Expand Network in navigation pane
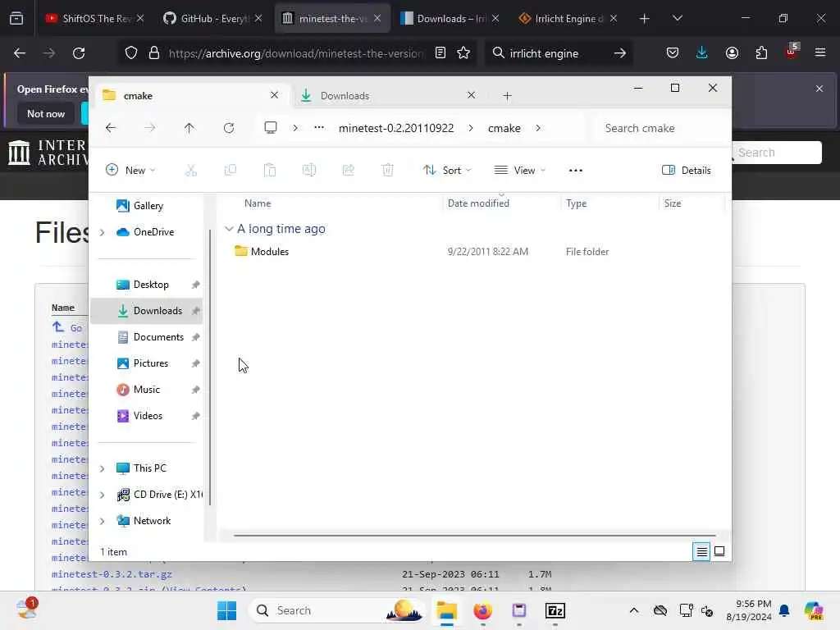 pos(103,521)
